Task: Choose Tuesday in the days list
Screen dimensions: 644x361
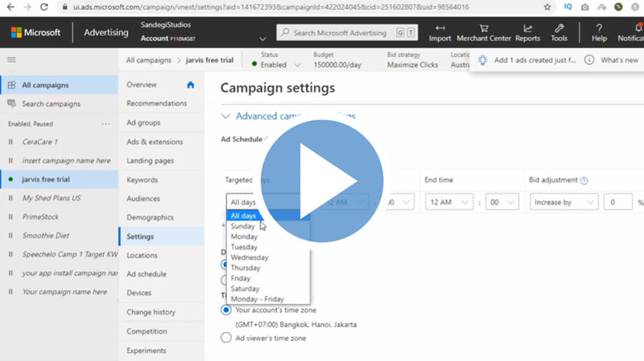Action: (268, 247)
